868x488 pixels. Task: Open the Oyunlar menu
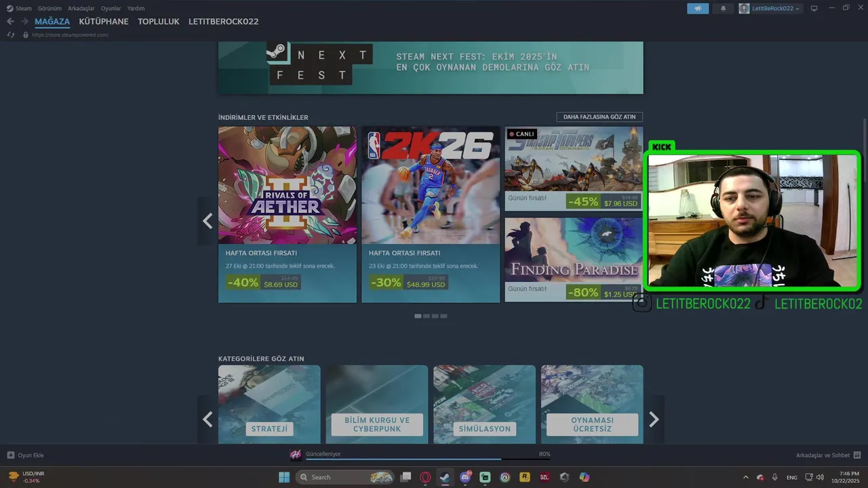[x=111, y=8]
